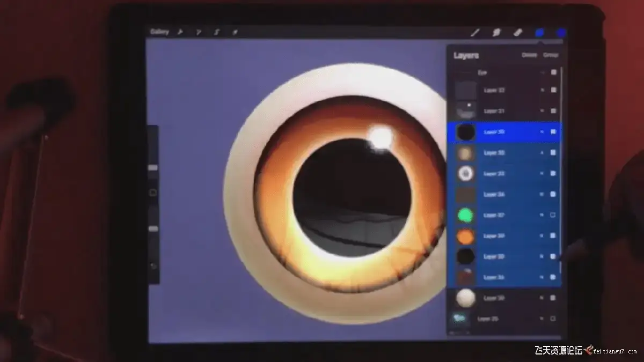Select the Smudge finger tool
This screenshot has width=644, height=362.
pyautogui.click(x=497, y=33)
